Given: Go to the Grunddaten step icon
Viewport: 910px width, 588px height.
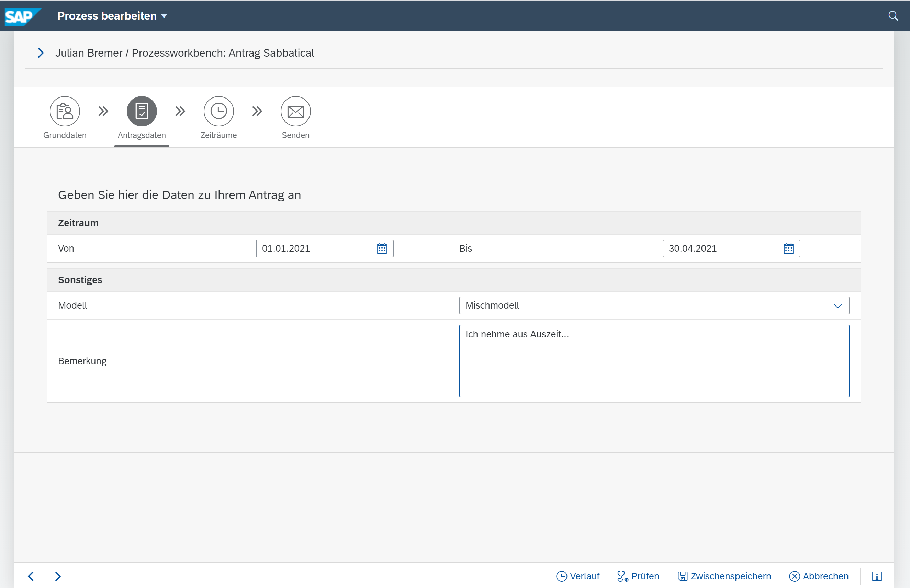Looking at the screenshot, I should pyautogui.click(x=65, y=111).
